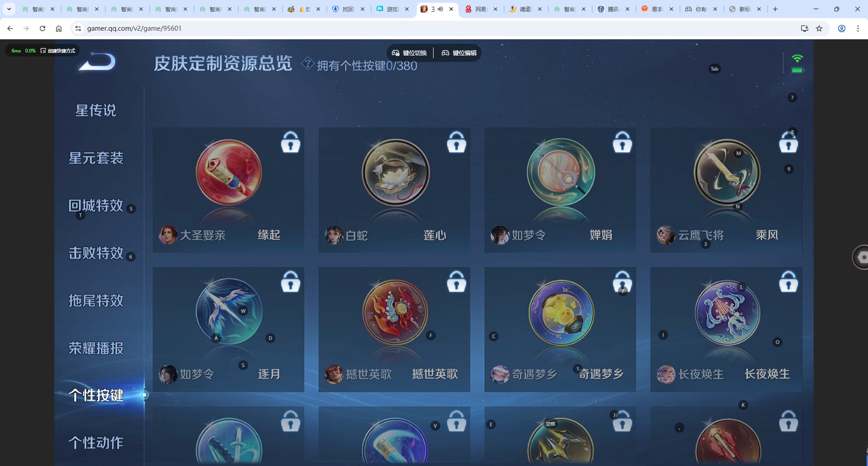Bookmark the page with the star icon

819,28
